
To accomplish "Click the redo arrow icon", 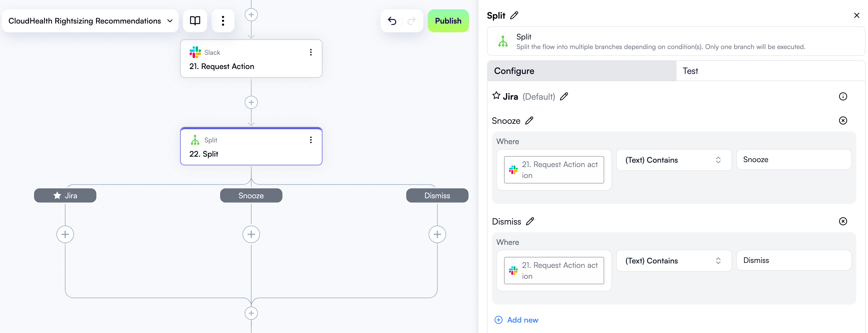I will pyautogui.click(x=412, y=21).
